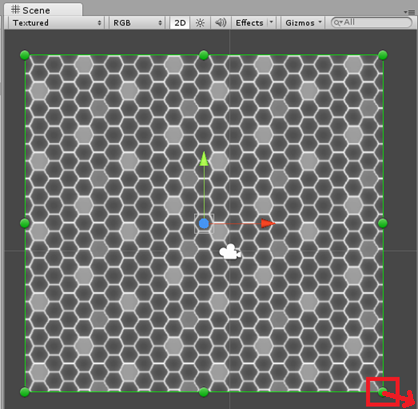This screenshot has width=418, height=409.
Task: Select the bottom-left green resize handle
Action: 25,392
